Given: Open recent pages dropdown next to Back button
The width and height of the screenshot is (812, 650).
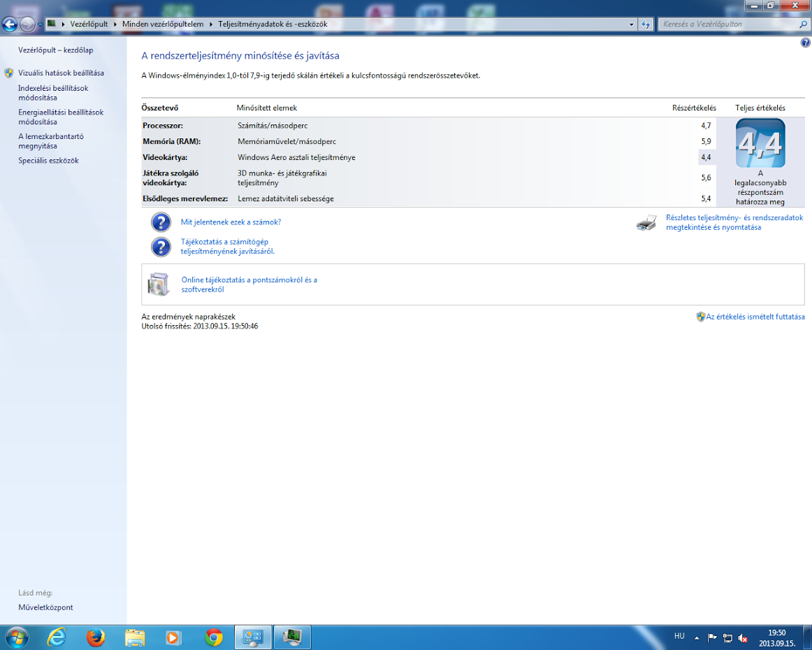Looking at the screenshot, I should pyautogui.click(x=40, y=24).
